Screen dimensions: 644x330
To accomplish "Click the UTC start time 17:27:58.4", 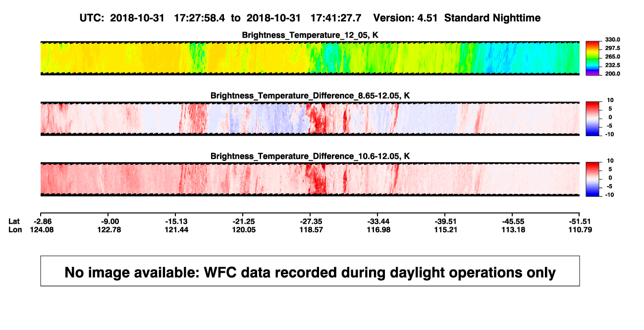I will [x=199, y=18].
